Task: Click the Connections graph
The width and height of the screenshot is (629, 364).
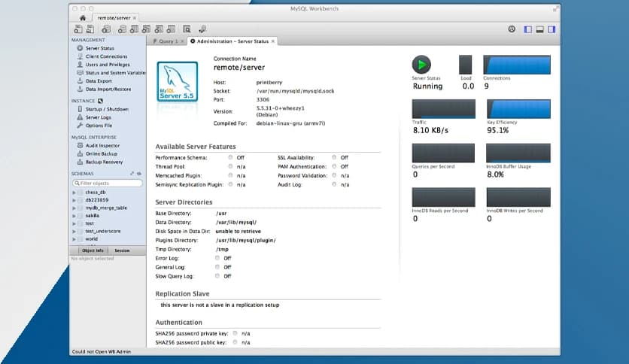Action: tap(517, 65)
